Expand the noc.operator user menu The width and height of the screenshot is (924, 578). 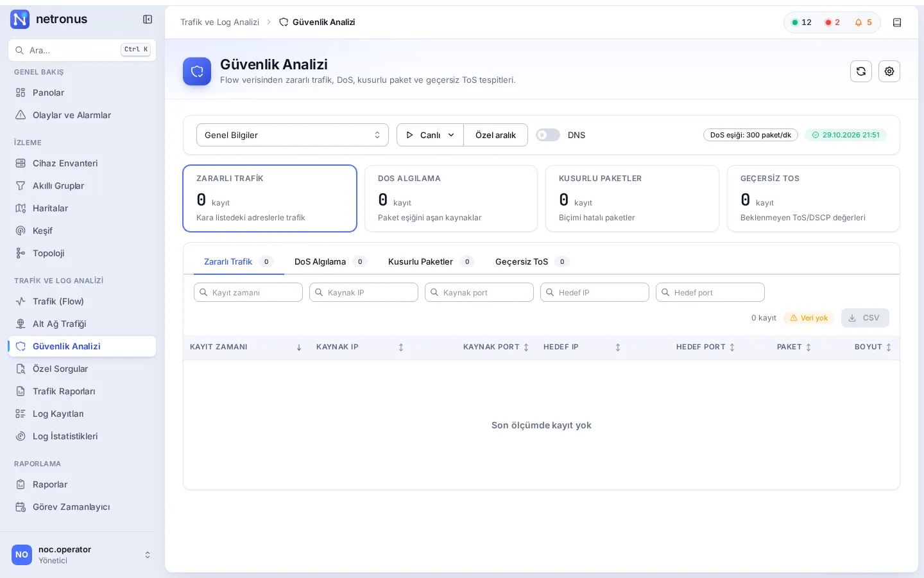(82, 555)
